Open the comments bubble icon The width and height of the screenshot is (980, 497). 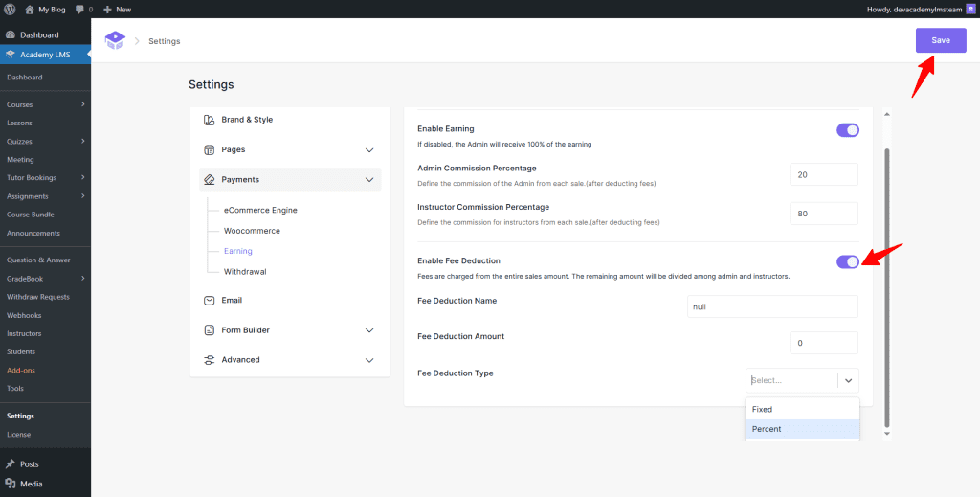(79, 10)
